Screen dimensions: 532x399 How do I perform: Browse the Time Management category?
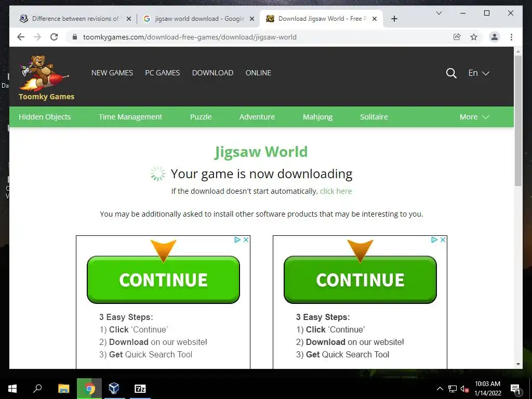130,117
